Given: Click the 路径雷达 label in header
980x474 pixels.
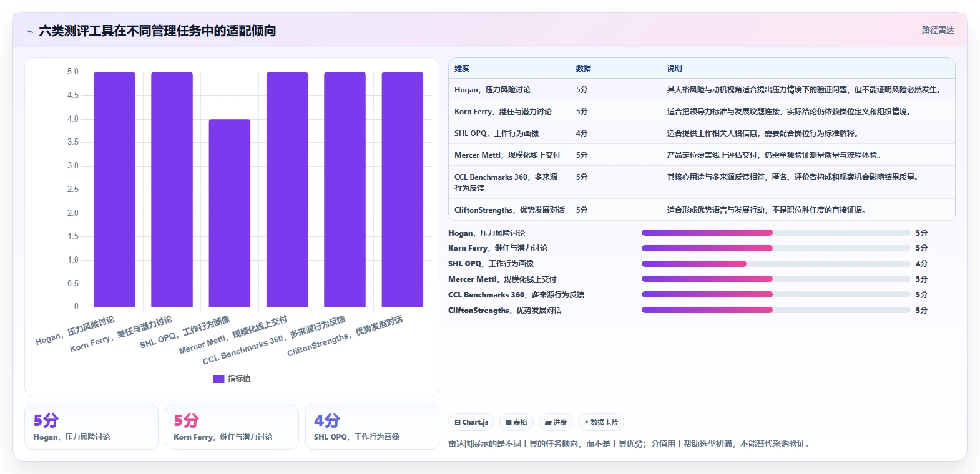Looking at the screenshot, I should [x=938, y=30].
